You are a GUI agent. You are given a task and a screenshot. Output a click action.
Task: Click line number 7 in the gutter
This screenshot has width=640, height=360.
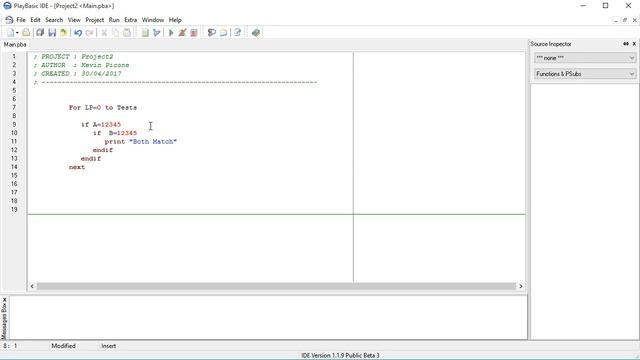click(14, 107)
